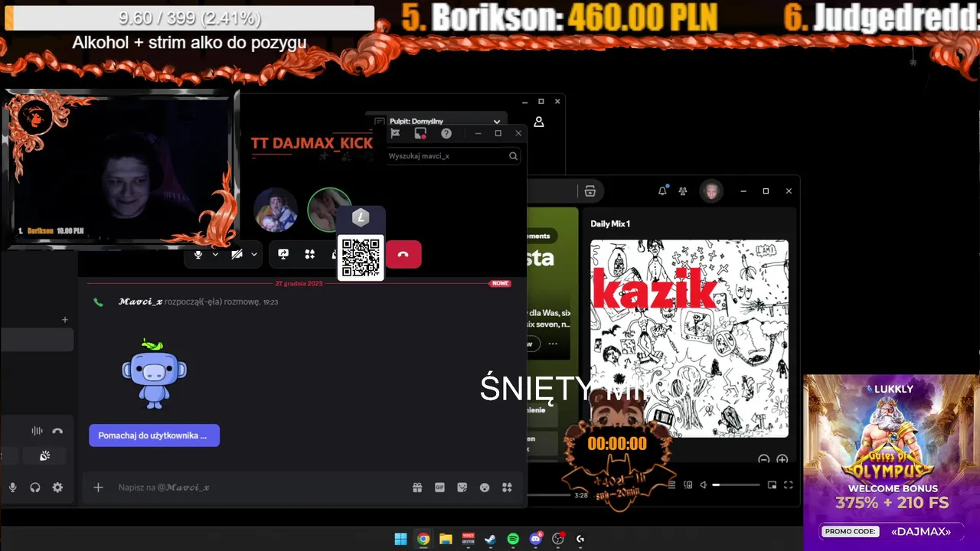Open the Spotify profile avatar menu
The width and height of the screenshot is (980, 551).
coord(711,191)
